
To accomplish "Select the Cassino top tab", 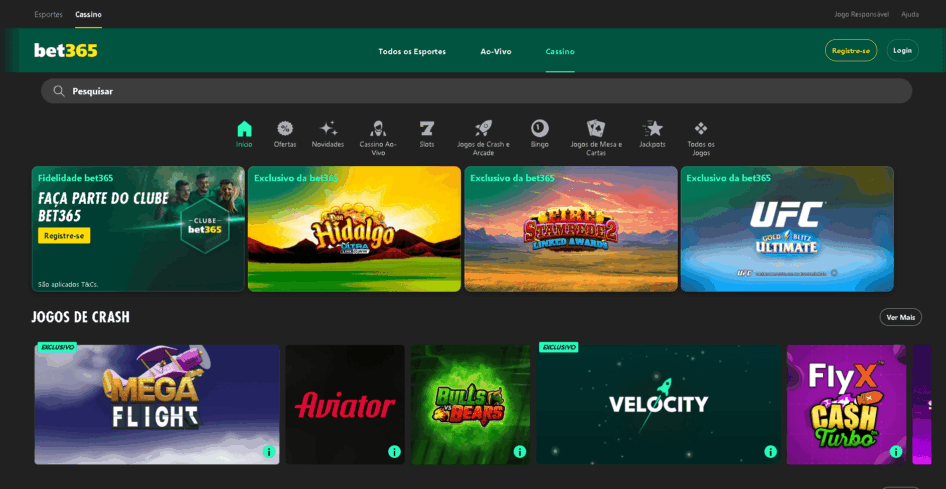I will (88, 14).
